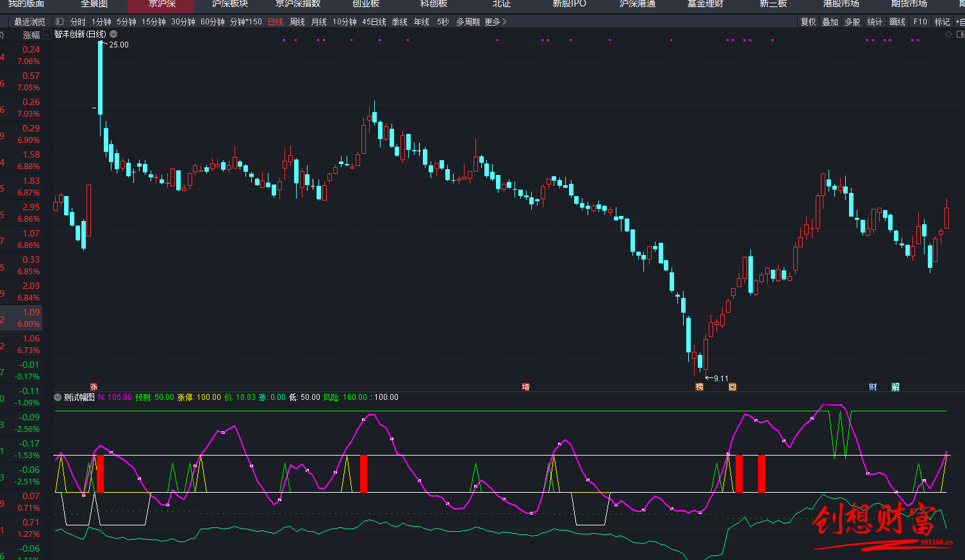Screen dimensions: 965x560
Task: Click the 叠加 button
Action: coord(830,22)
